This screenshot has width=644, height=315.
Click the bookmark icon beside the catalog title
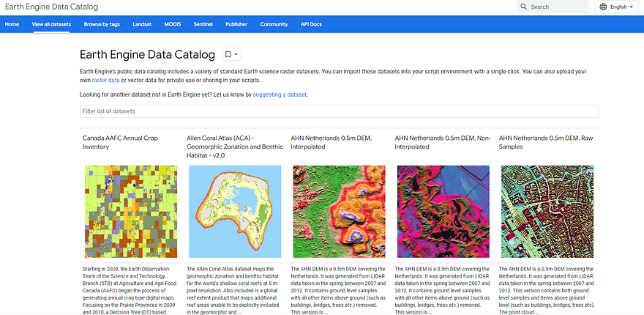228,54
